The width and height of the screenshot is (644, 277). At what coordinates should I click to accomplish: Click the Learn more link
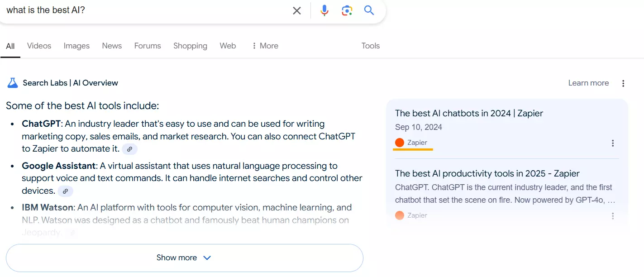588,83
